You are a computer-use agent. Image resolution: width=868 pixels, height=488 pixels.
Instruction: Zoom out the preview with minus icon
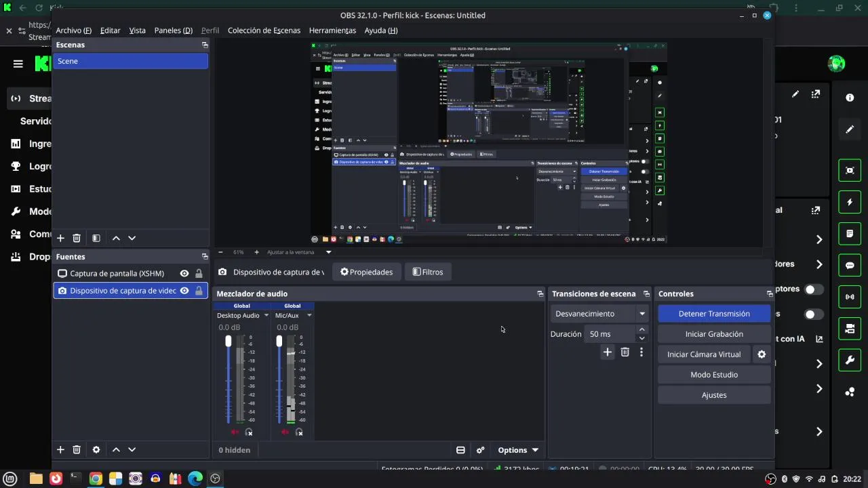tap(220, 252)
